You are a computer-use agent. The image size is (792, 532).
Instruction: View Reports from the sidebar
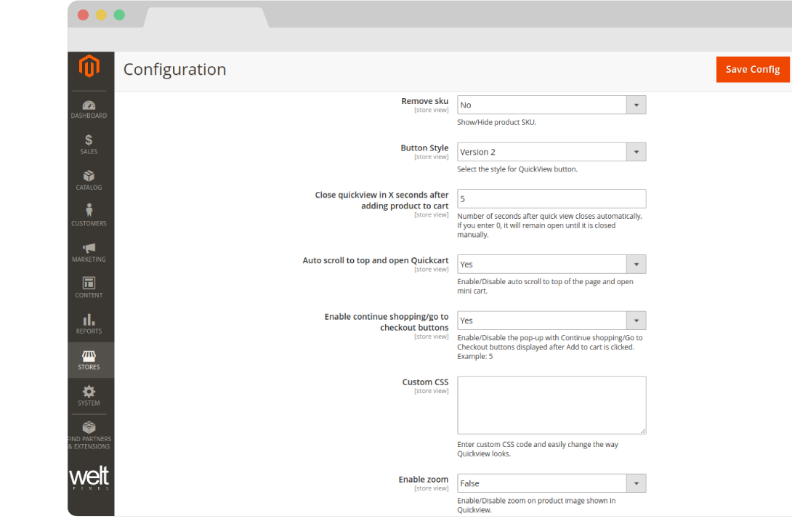point(89,323)
